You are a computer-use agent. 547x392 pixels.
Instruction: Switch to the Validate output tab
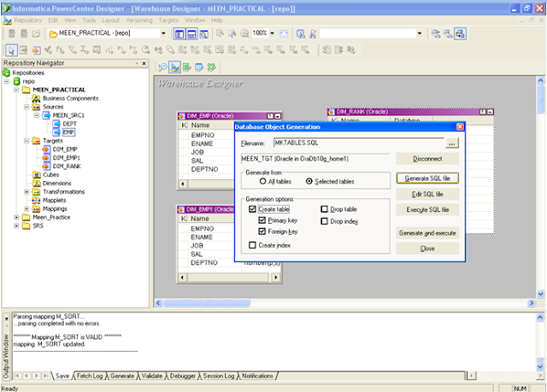click(152, 376)
